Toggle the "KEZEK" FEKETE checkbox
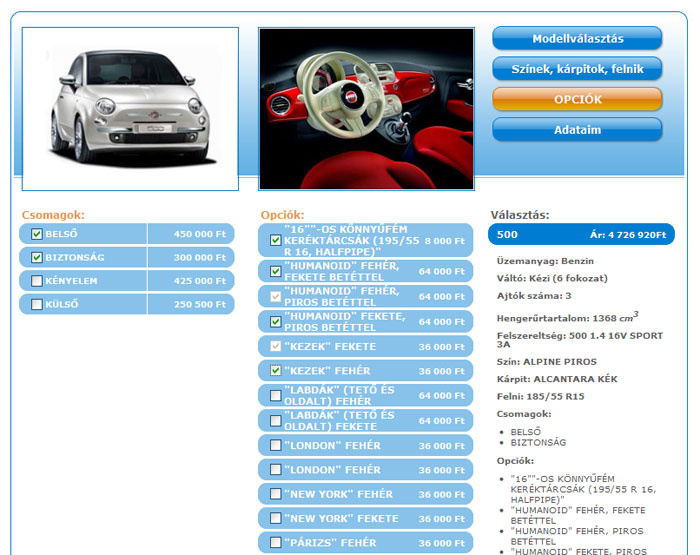 coord(275,346)
